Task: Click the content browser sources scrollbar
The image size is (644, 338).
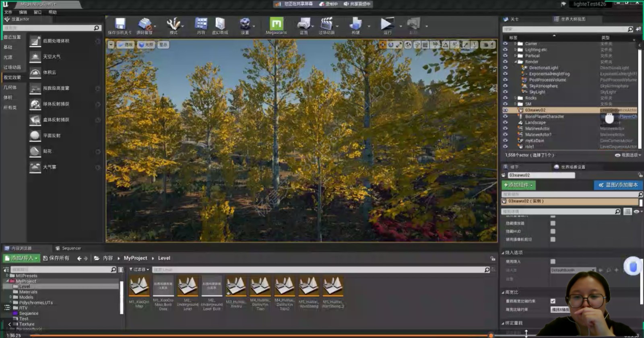Action: [121, 298]
